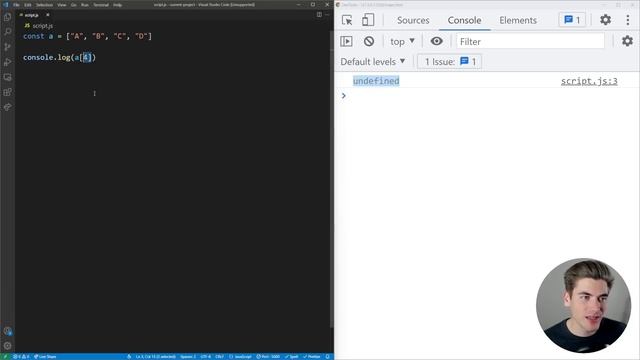Toggle the Spell status bar item
This screenshot has height=360, width=640.
(x=291, y=357)
